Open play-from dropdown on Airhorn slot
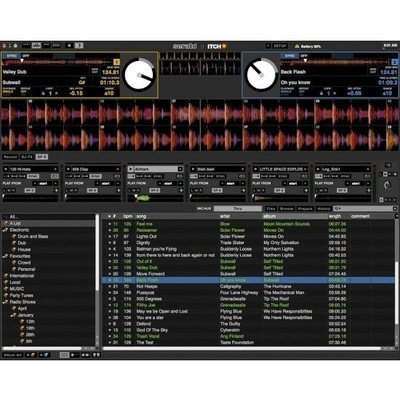The width and height of the screenshot is (400, 400). point(169,183)
